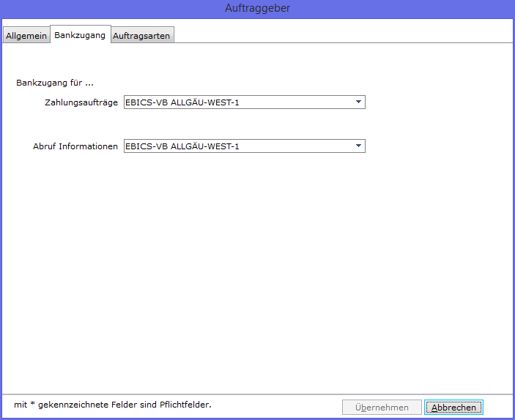Switch to the Allgemein tab

point(26,35)
